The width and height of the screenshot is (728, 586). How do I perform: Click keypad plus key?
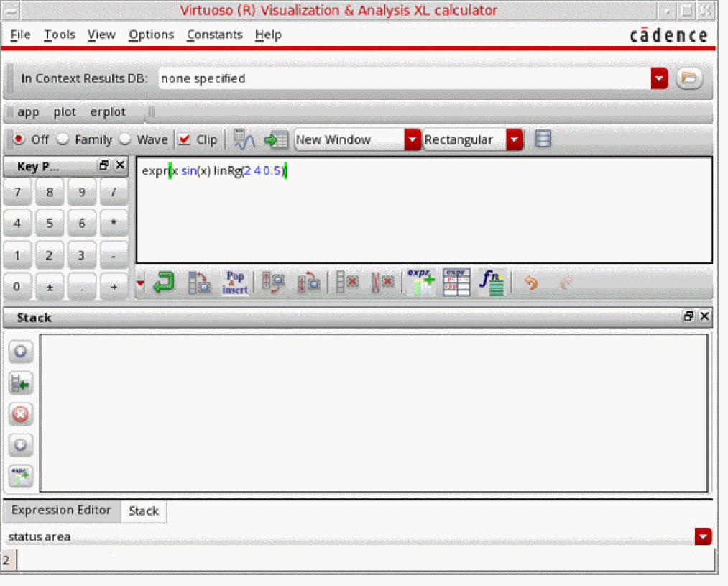114,286
